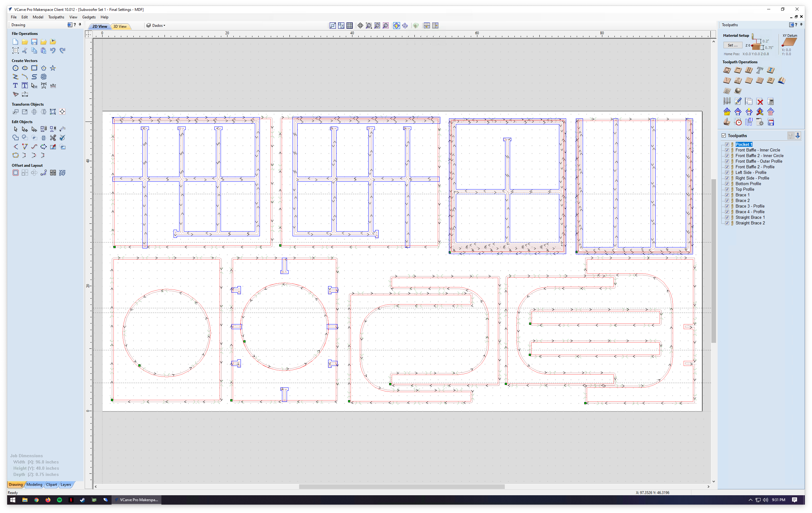Click the horizontal scrollbar under the canvas
The width and height of the screenshot is (812, 513).
pyautogui.click(x=401, y=487)
